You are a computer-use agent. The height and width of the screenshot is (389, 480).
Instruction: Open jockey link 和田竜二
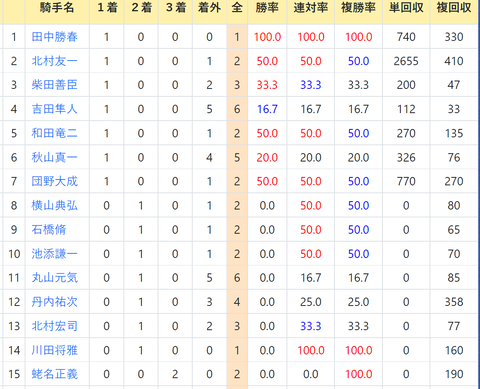point(55,133)
